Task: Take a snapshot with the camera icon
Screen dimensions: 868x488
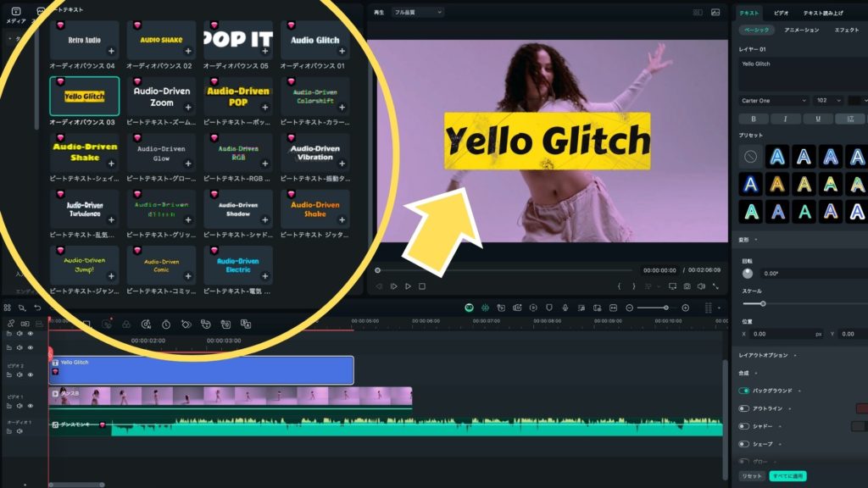Action: [x=687, y=286]
